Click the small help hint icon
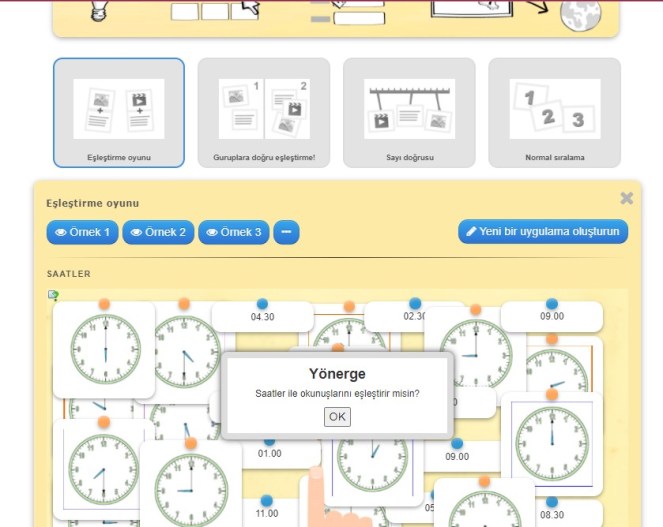This screenshot has height=527, width=663. tap(53, 295)
